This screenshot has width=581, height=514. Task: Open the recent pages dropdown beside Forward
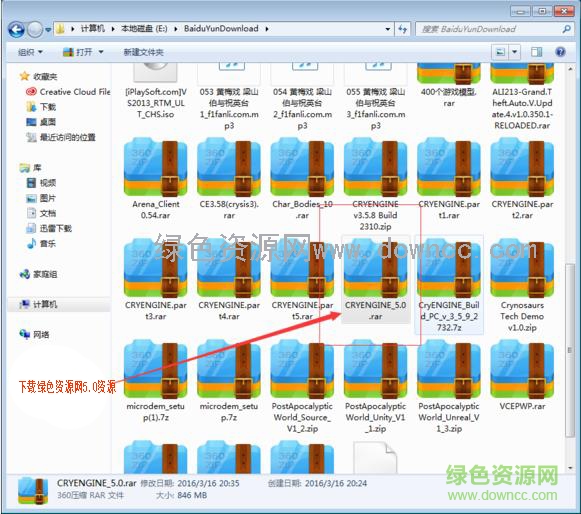click(48, 29)
